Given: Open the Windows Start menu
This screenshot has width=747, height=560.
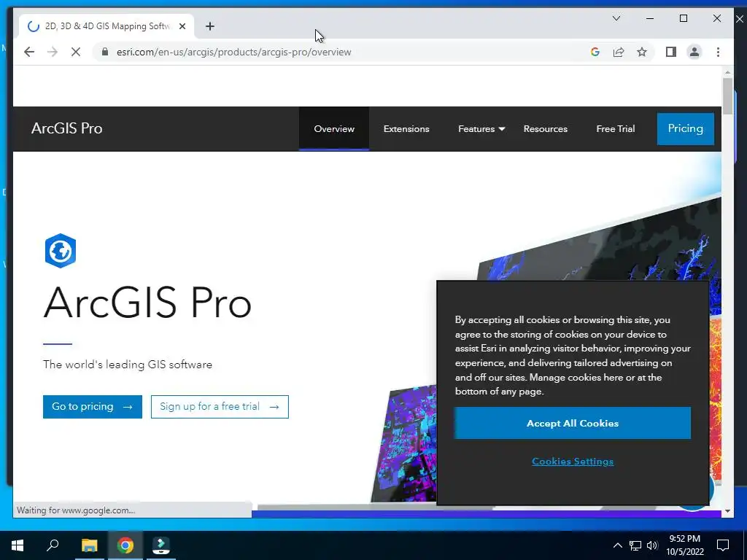Looking at the screenshot, I should click(x=18, y=545).
